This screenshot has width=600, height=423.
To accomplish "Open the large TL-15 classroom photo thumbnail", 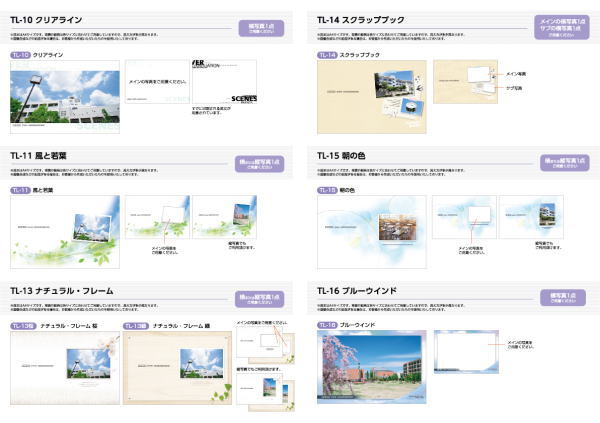I will point(372,232).
